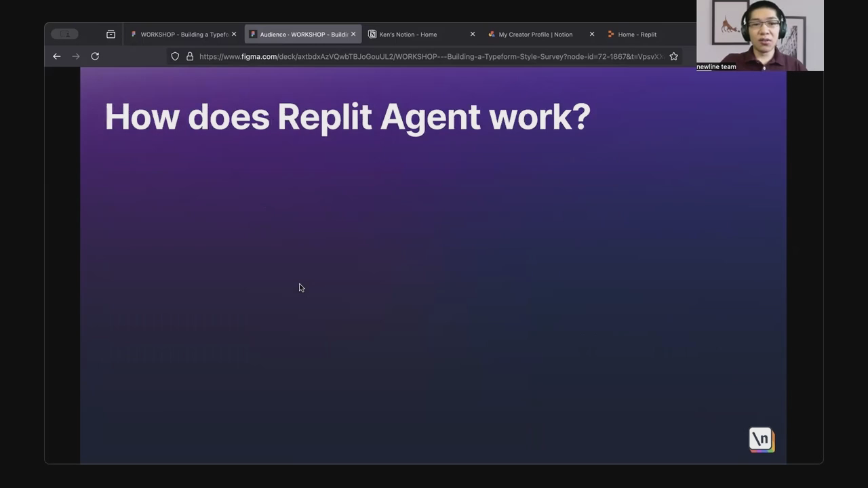Open the shield tracking protection icon
868x488 pixels.
pyautogui.click(x=175, y=56)
